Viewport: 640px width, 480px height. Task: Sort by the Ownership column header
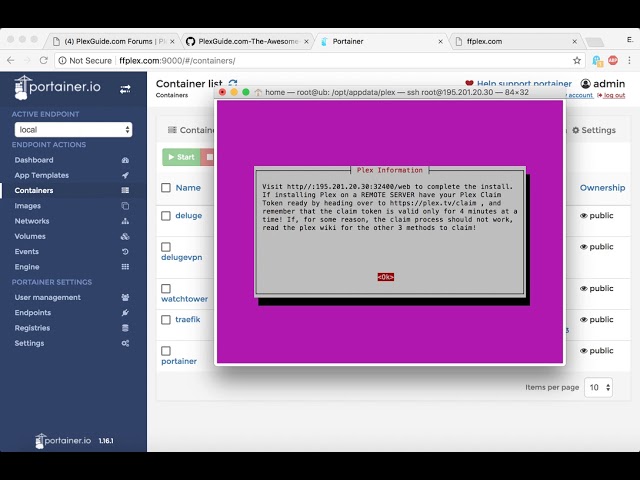(602, 188)
